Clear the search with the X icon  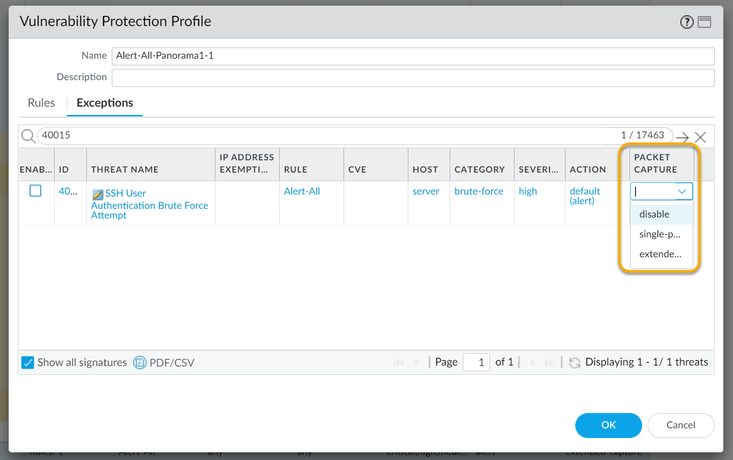(701, 137)
